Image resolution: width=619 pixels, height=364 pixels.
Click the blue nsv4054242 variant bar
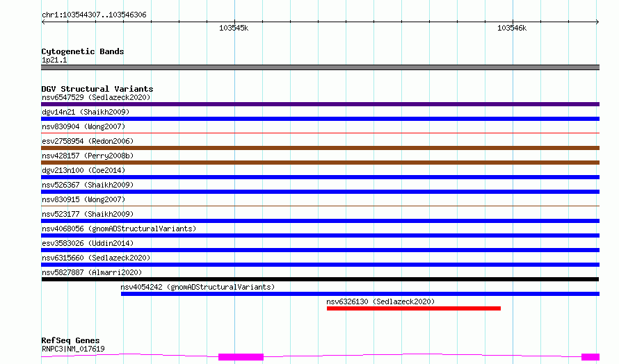click(x=360, y=294)
